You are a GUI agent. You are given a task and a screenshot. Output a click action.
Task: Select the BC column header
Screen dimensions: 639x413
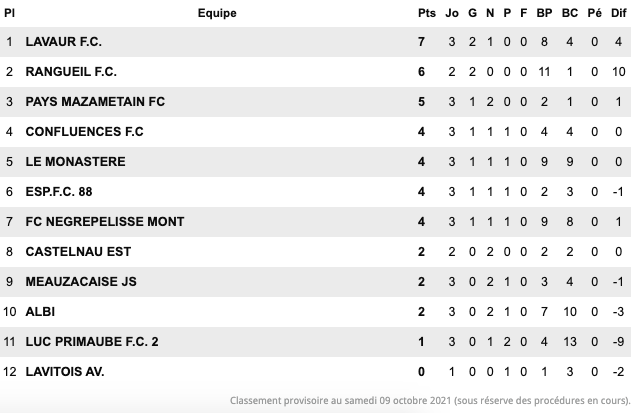pos(571,13)
